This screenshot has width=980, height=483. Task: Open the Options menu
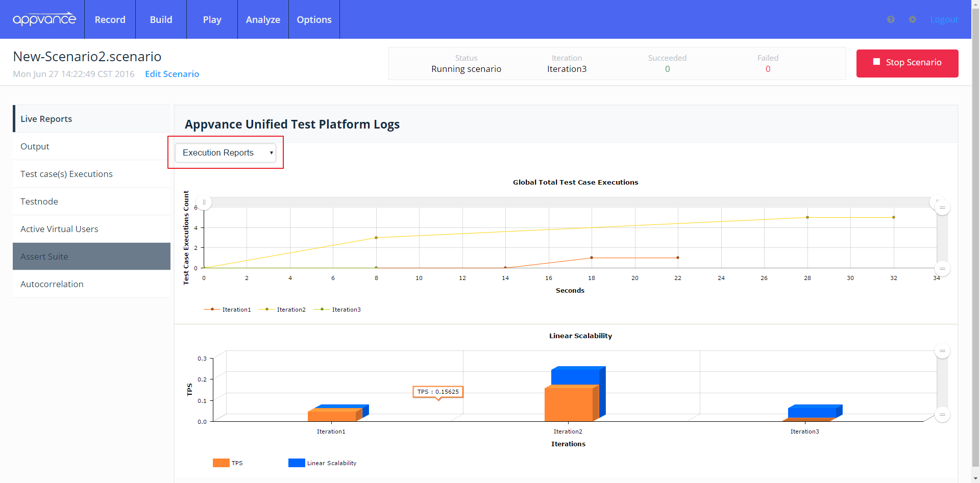[x=314, y=19]
